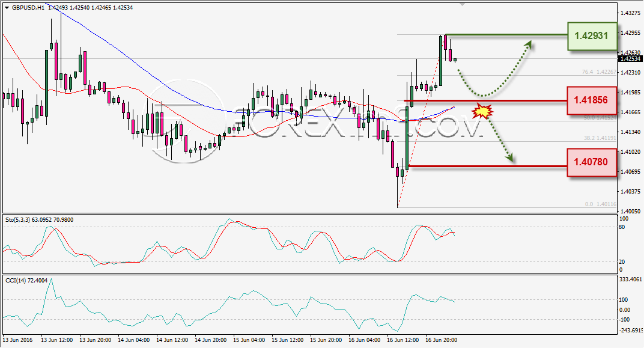Click the 50.0 Fibonacci level label 1.41524

600,118
